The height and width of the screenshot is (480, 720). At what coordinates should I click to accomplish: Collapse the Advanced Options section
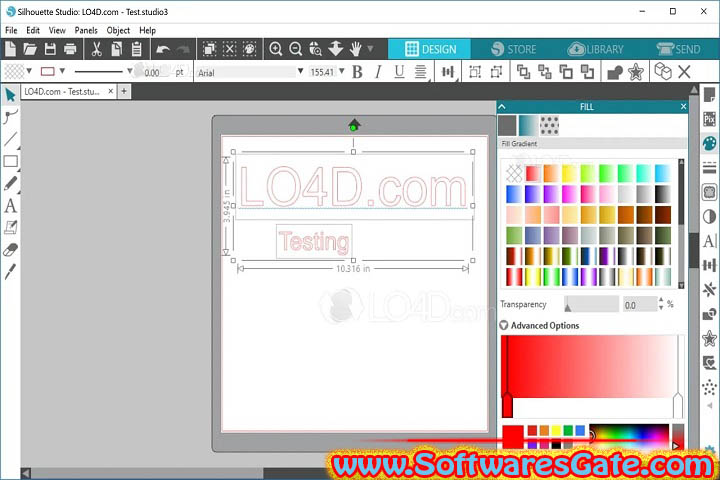tap(504, 325)
